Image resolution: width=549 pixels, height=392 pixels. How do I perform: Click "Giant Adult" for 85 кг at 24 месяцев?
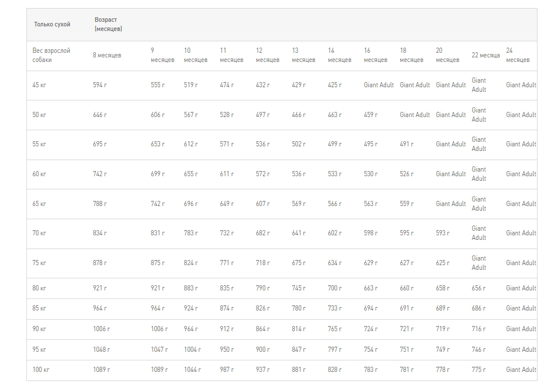[x=521, y=308]
